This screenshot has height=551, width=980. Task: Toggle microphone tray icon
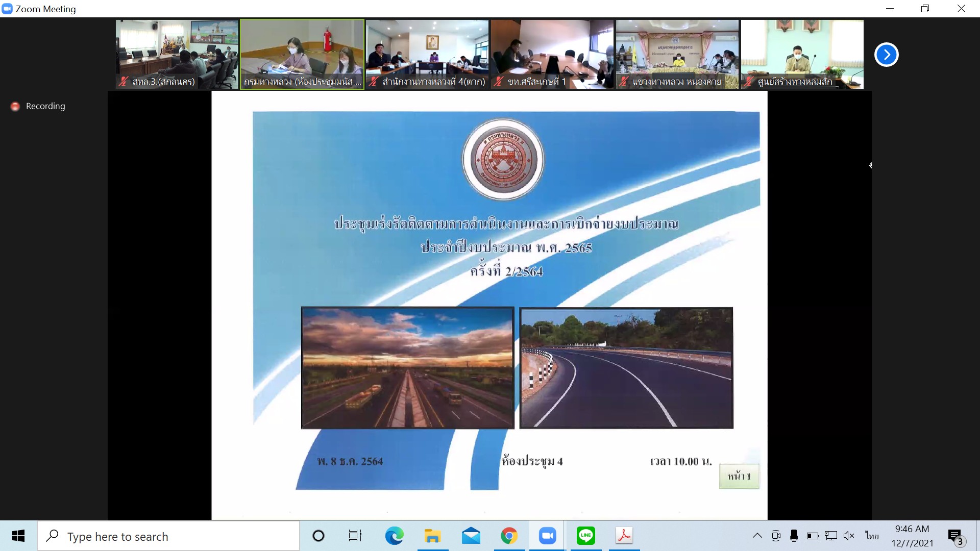click(x=794, y=536)
